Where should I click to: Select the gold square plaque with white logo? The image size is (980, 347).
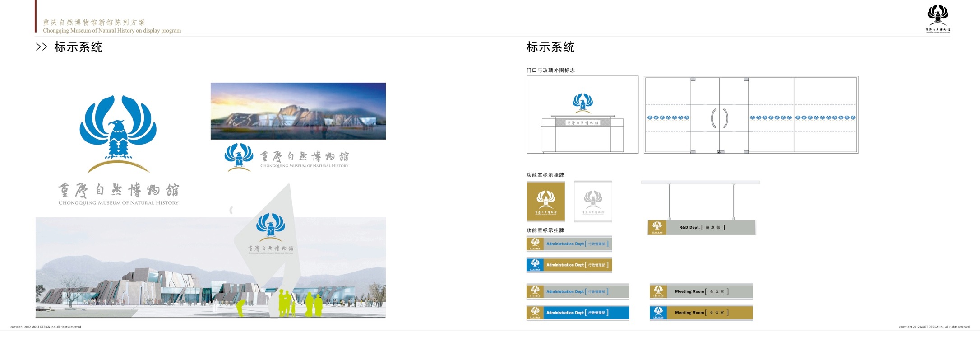click(545, 201)
